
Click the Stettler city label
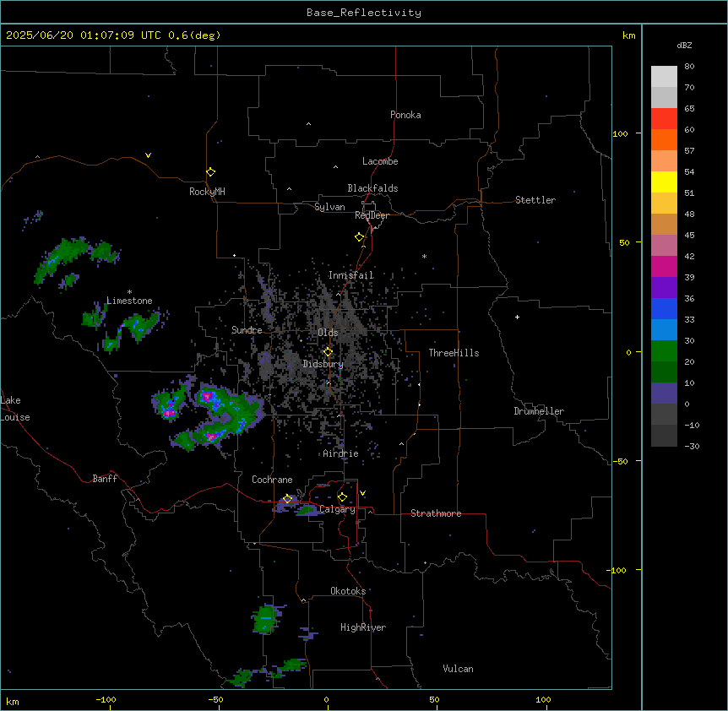coord(535,200)
